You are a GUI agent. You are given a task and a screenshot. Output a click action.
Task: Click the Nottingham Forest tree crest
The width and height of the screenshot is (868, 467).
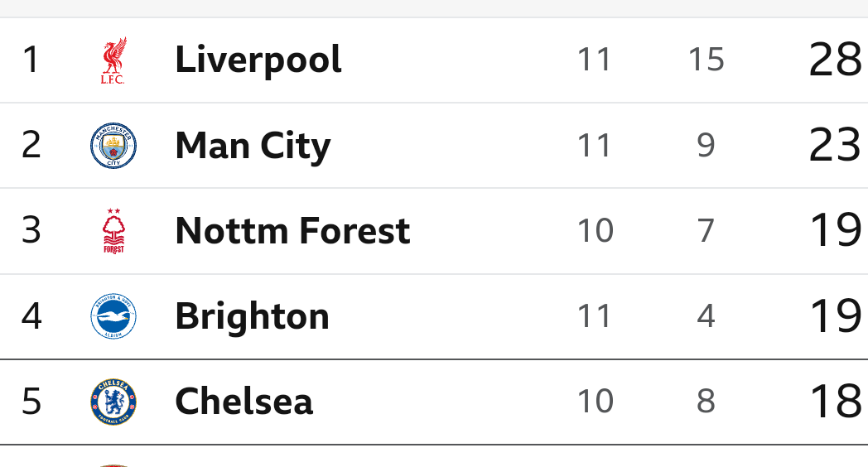pos(113,231)
